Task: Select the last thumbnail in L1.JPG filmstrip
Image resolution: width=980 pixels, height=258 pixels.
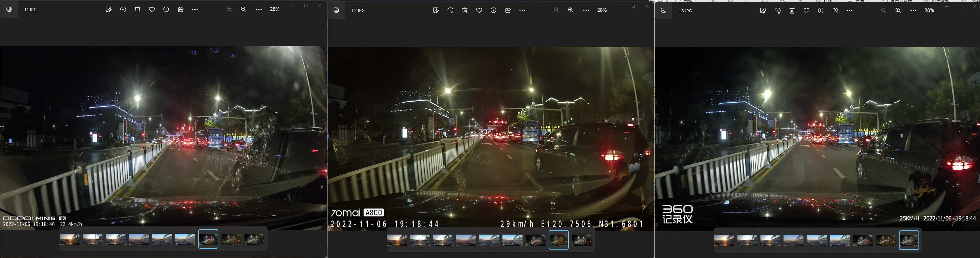Action: coord(254,239)
